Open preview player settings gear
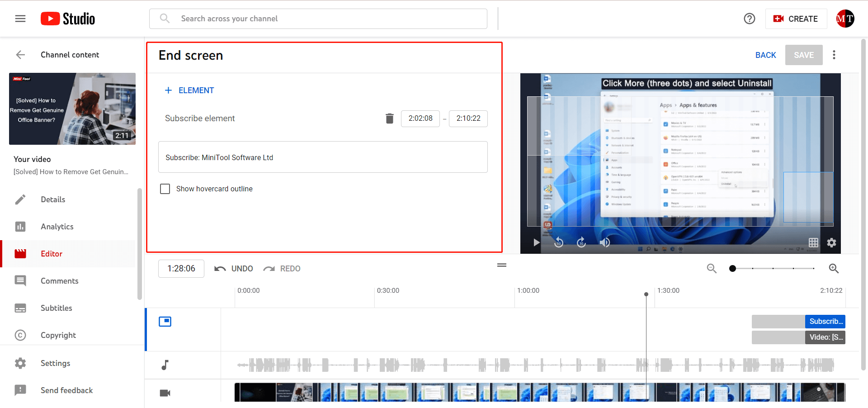This screenshot has width=868, height=408. pos(831,242)
